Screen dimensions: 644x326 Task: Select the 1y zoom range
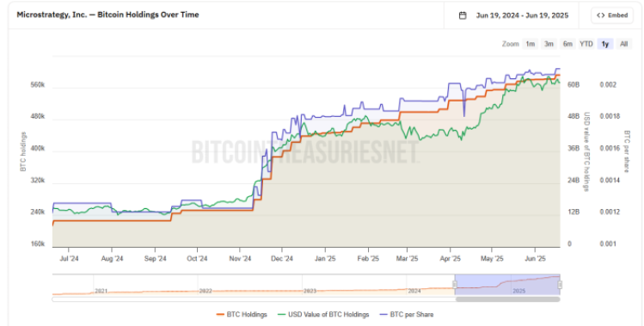pos(605,44)
